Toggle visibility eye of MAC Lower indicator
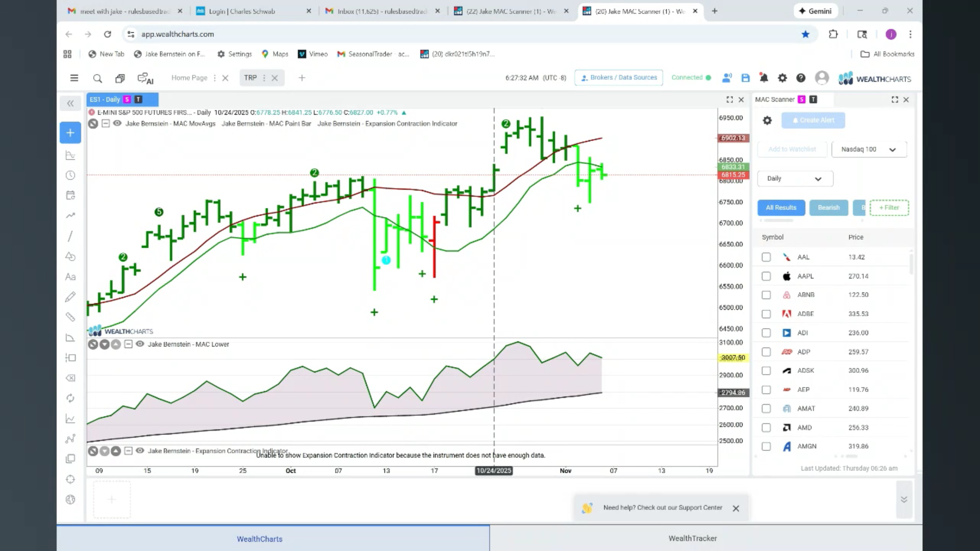Viewport: 980px width, 551px height. [140, 344]
